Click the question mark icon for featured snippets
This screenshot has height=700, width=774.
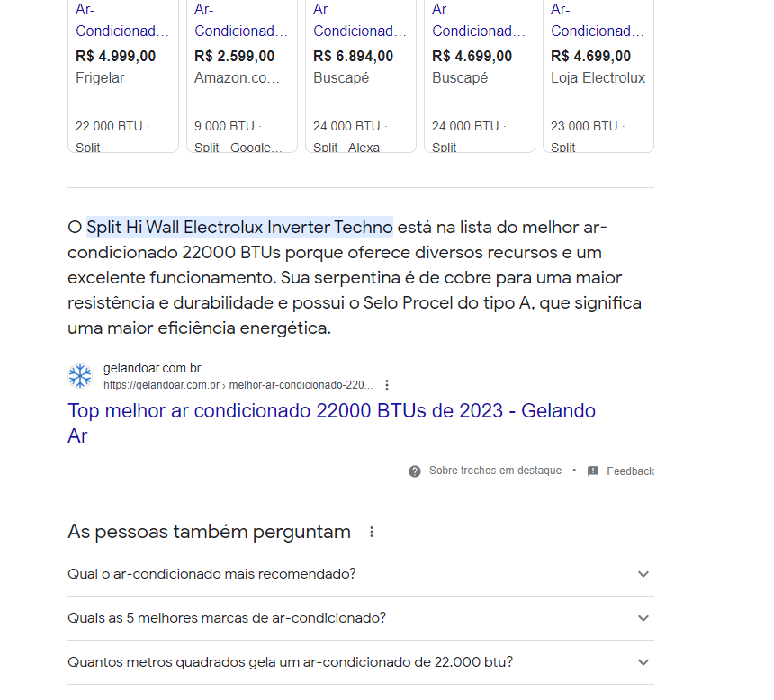coord(415,471)
